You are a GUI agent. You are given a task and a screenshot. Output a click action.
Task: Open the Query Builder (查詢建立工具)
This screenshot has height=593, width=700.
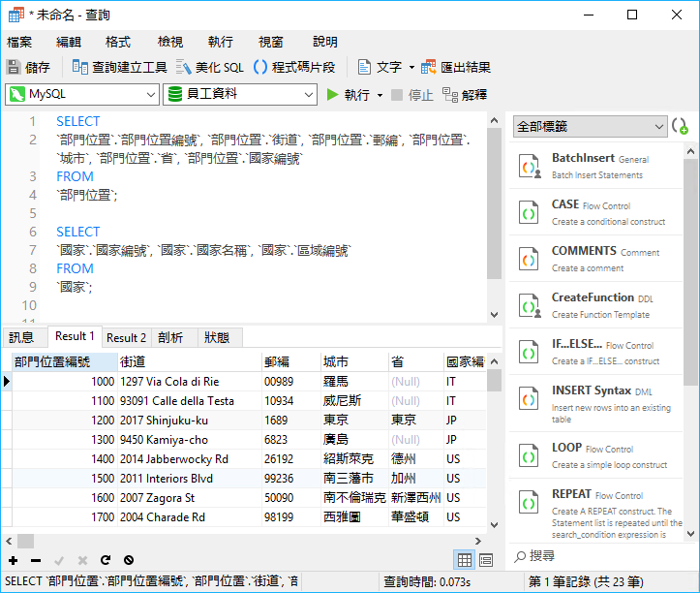click(x=119, y=68)
